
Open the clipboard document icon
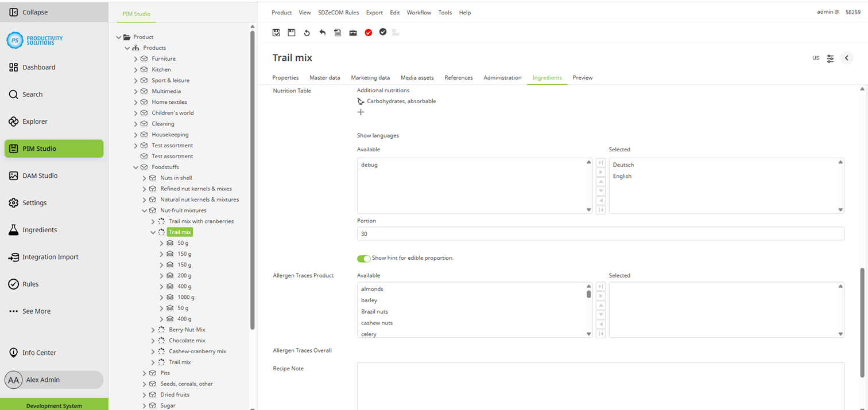[337, 33]
